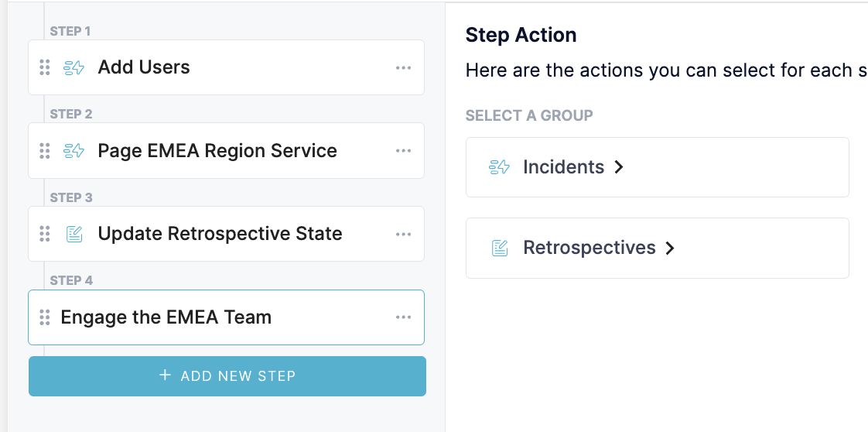Click the incident icon on Page EMEA Region Service

[x=73, y=151]
